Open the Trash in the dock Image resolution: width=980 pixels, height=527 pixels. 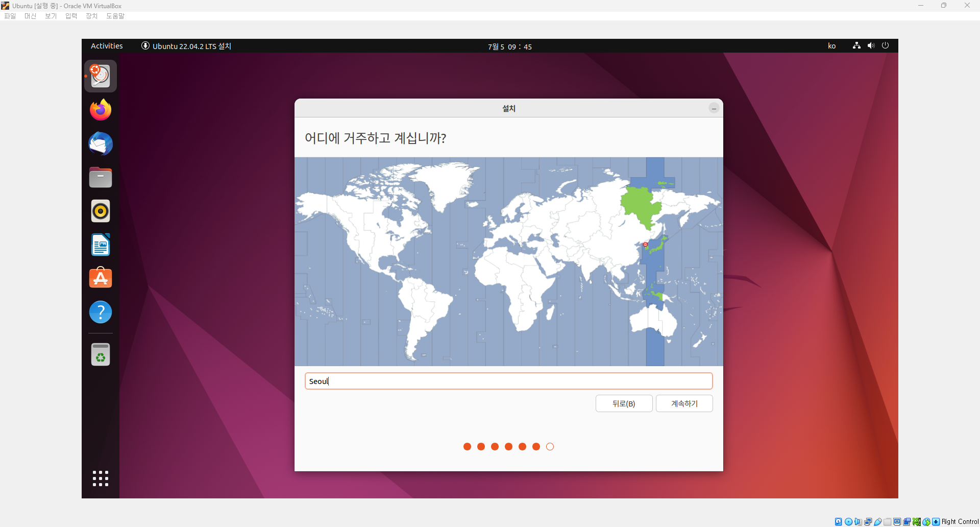tap(101, 354)
